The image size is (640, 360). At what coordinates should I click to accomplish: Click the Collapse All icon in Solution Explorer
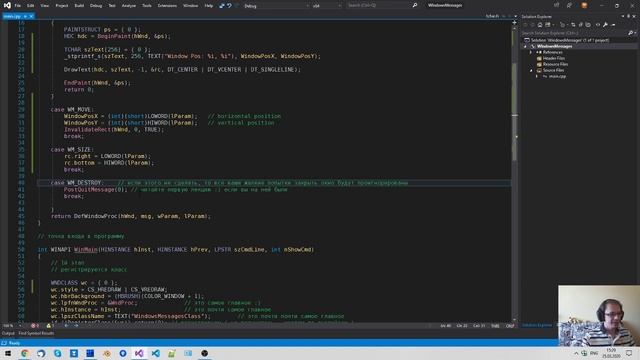pos(580,25)
